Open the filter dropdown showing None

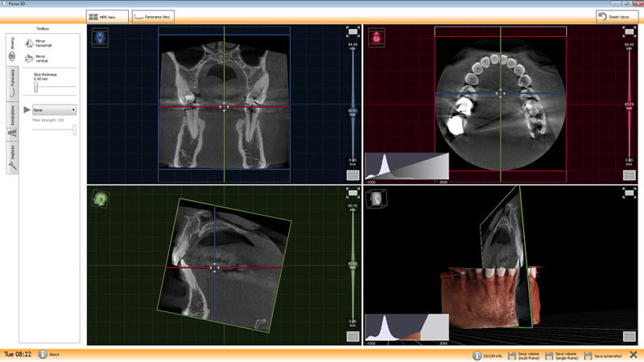pos(54,110)
